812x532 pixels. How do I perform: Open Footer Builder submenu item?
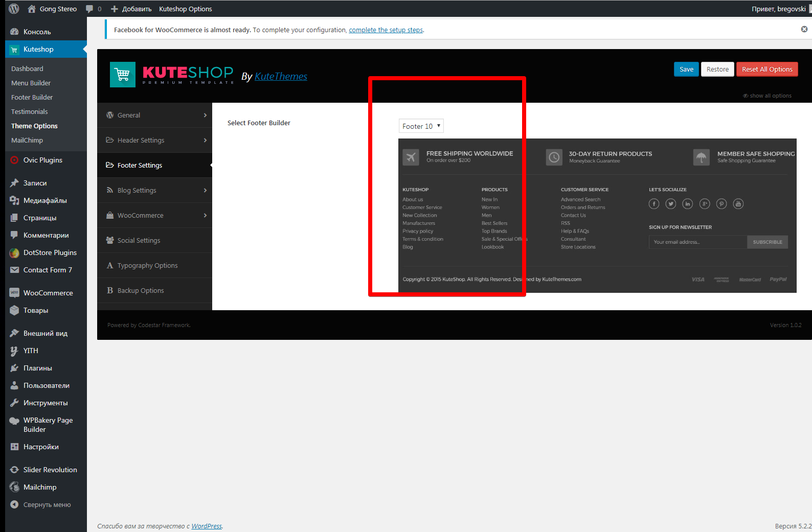pos(32,97)
